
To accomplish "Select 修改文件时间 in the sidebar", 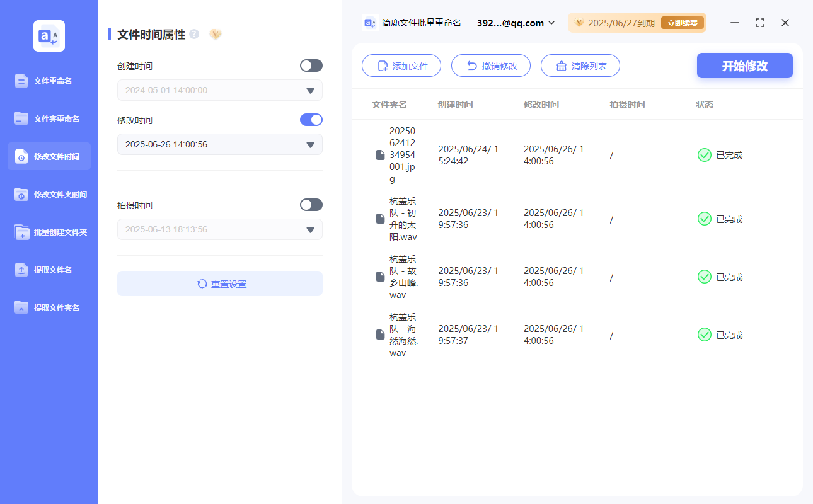I will pos(49,156).
